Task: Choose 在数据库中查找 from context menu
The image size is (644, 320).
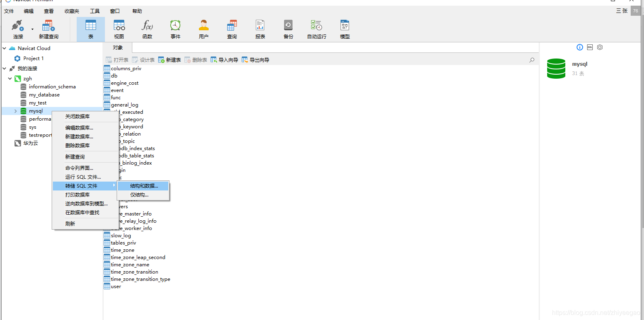Action: tap(85, 212)
